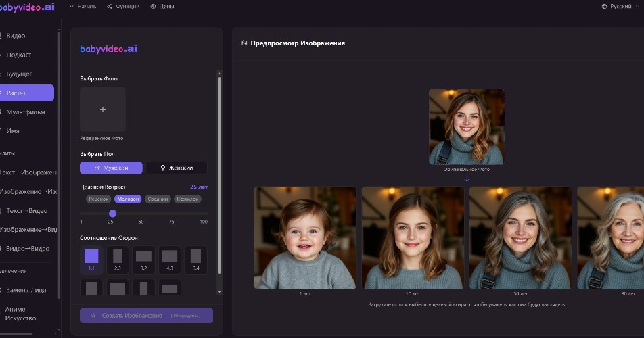Select the Женский gender option

point(177,168)
